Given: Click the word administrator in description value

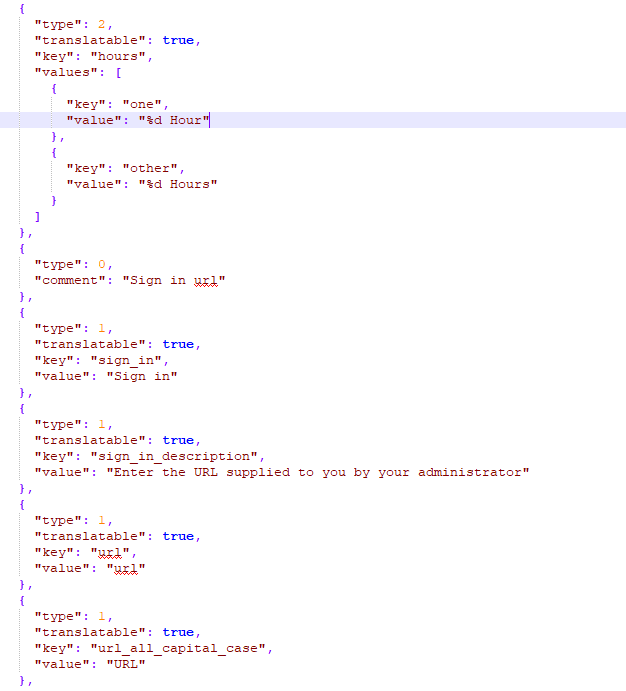Looking at the screenshot, I should click(x=470, y=472).
